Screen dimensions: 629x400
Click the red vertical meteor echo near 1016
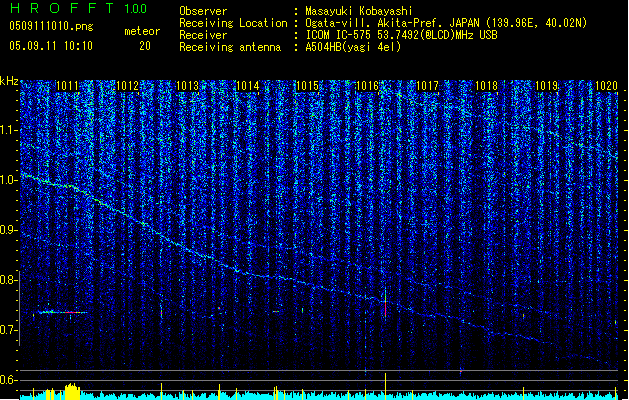tap(386, 306)
